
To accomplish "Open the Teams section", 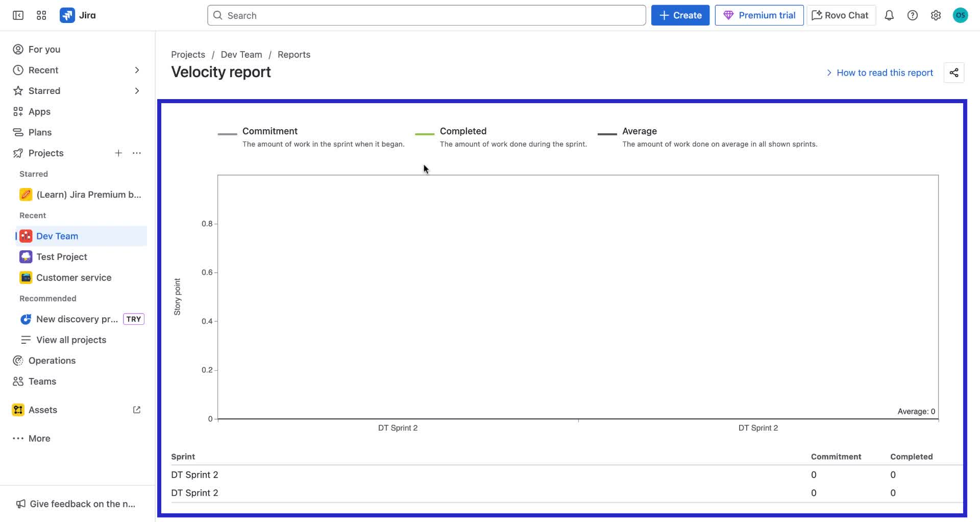I will pos(42,381).
